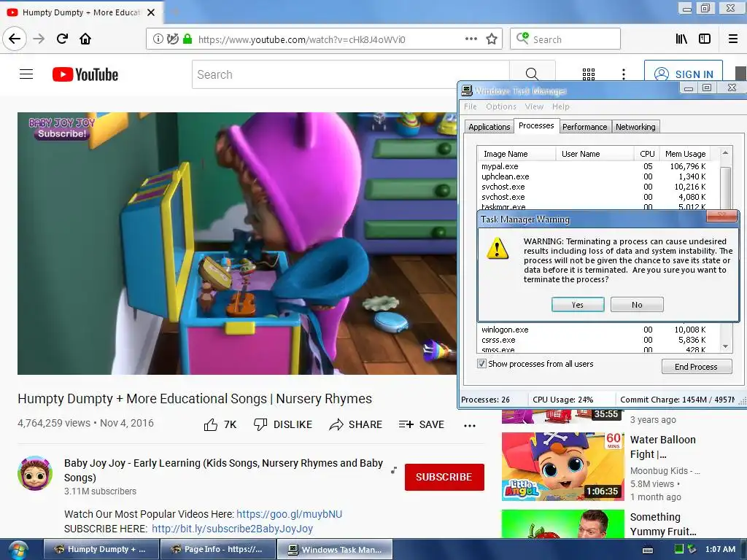Viewport: 747px width, 560px height.
Task: Open YouTube settings three-dot icon
Action: point(624,74)
